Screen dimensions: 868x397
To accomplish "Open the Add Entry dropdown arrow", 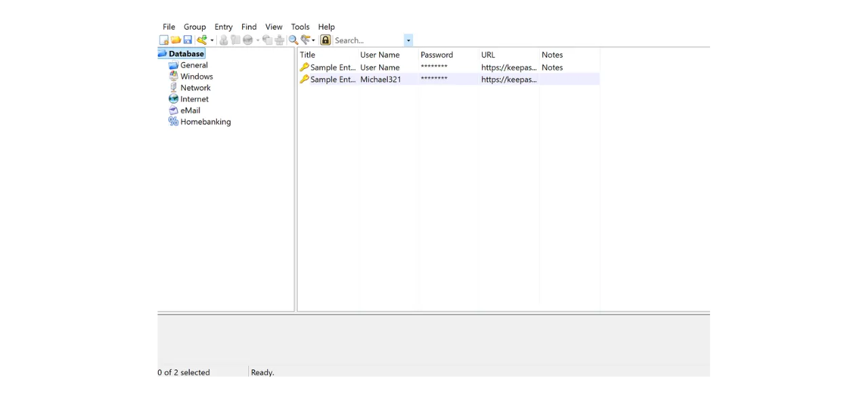I will (x=212, y=40).
